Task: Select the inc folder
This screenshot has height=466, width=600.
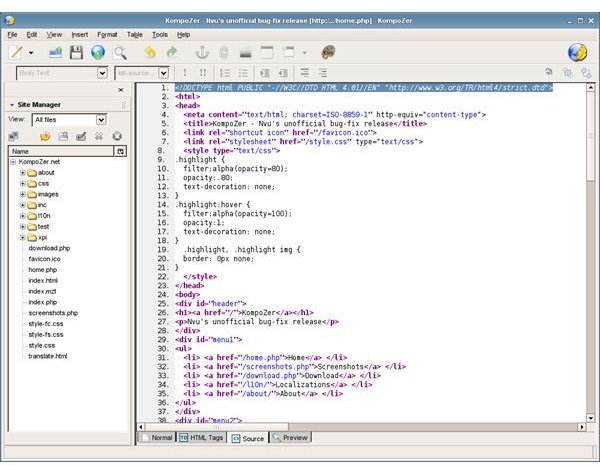Action: (37, 205)
